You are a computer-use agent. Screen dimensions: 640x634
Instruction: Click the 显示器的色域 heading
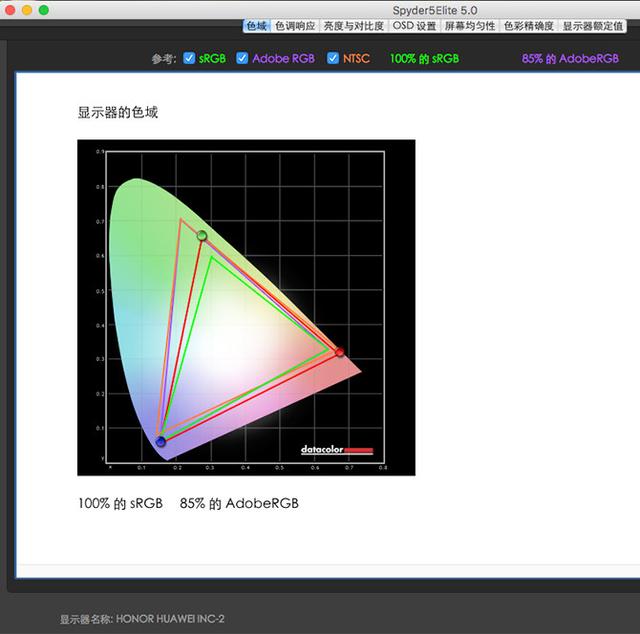(x=118, y=112)
